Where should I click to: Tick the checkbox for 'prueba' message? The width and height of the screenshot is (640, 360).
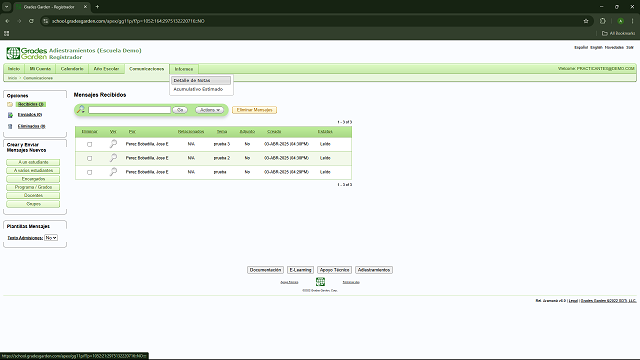[x=89, y=173]
